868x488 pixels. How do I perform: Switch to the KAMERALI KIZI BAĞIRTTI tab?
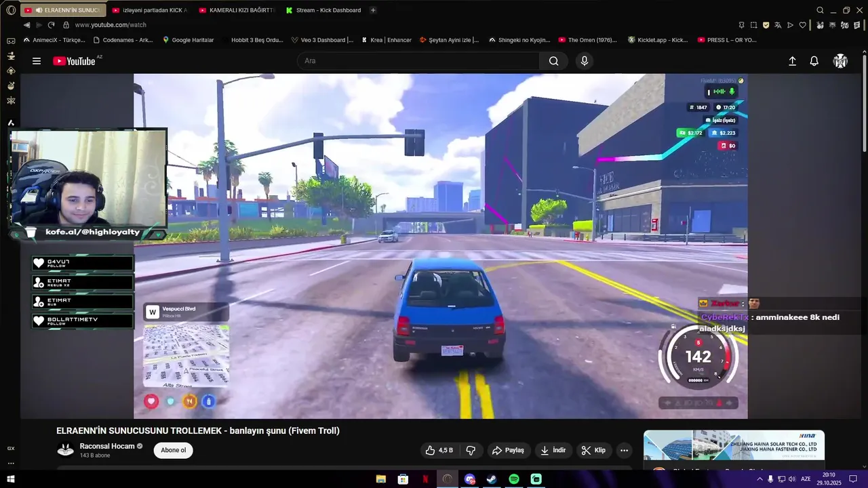tap(237, 10)
